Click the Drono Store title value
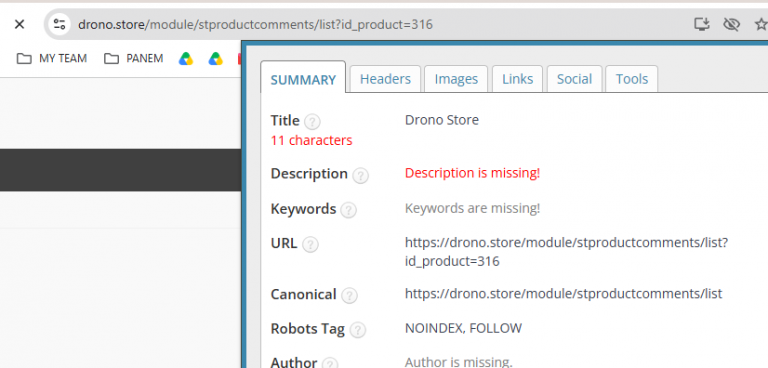This screenshot has height=368, width=768. click(442, 120)
